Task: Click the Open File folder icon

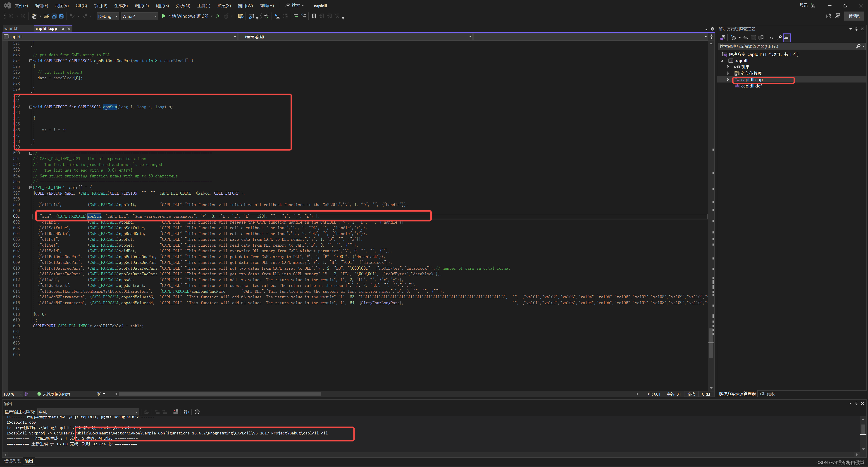Action: [46, 16]
